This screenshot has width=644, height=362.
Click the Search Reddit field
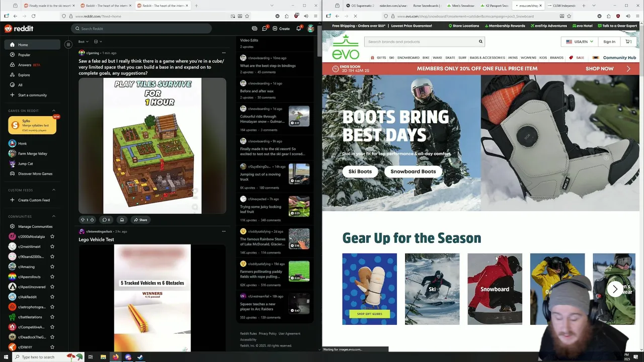141,29
